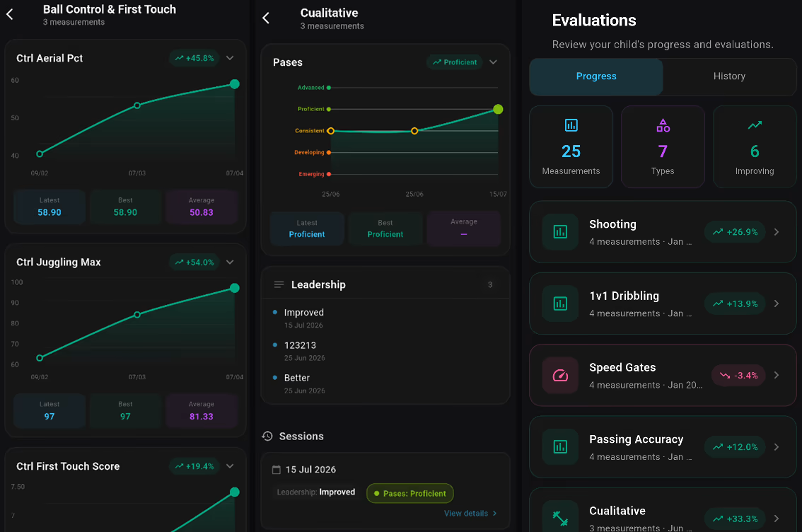Click the 1v1 Dribbling chart icon
The width and height of the screenshot is (802, 532).
[560, 303]
